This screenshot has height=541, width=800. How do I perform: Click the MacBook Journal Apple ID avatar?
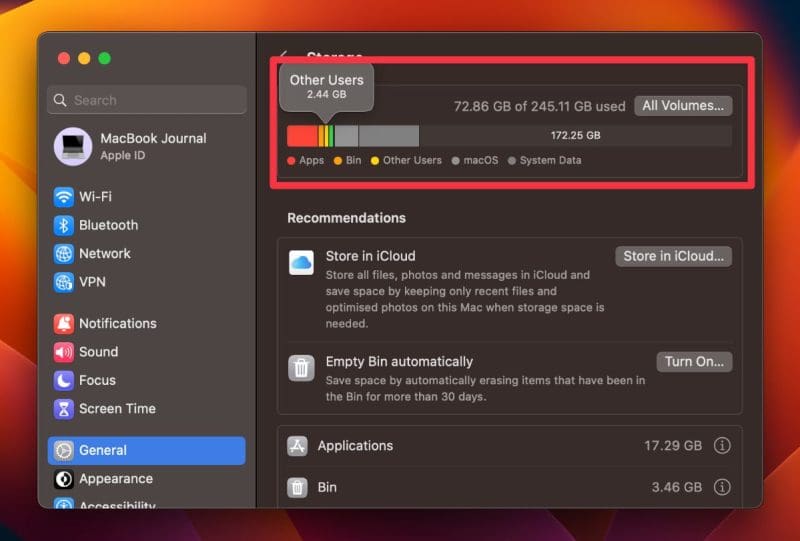click(x=73, y=146)
